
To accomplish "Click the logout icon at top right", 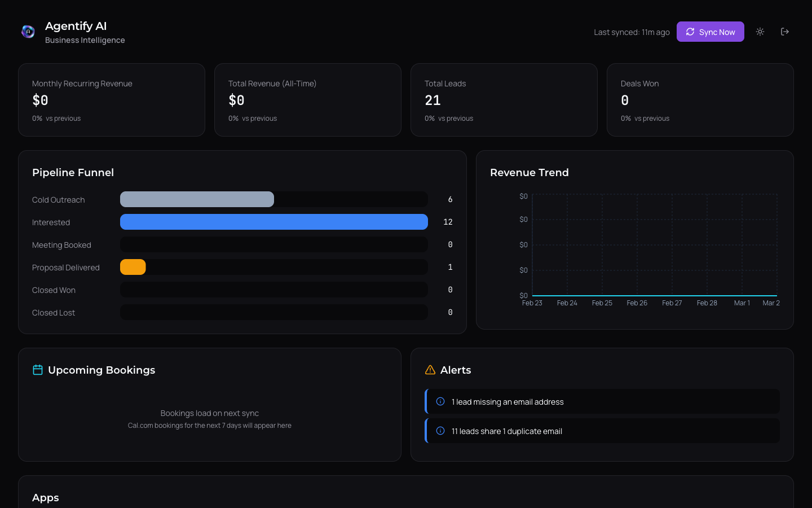I will [785, 32].
